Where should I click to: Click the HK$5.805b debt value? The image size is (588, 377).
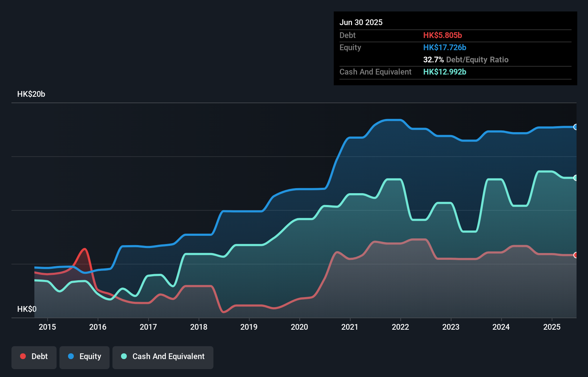coord(443,35)
